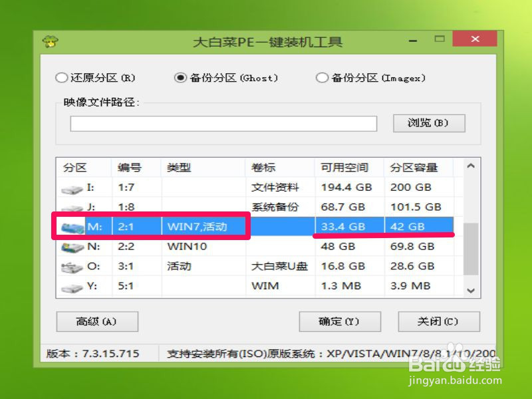Click the 68.7 GB free space value
Screen dimensions: 532x399
(x=342, y=207)
